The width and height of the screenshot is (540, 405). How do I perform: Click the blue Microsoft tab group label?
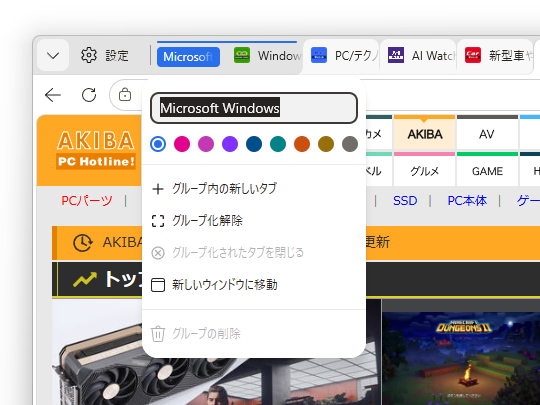(x=188, y=57)
